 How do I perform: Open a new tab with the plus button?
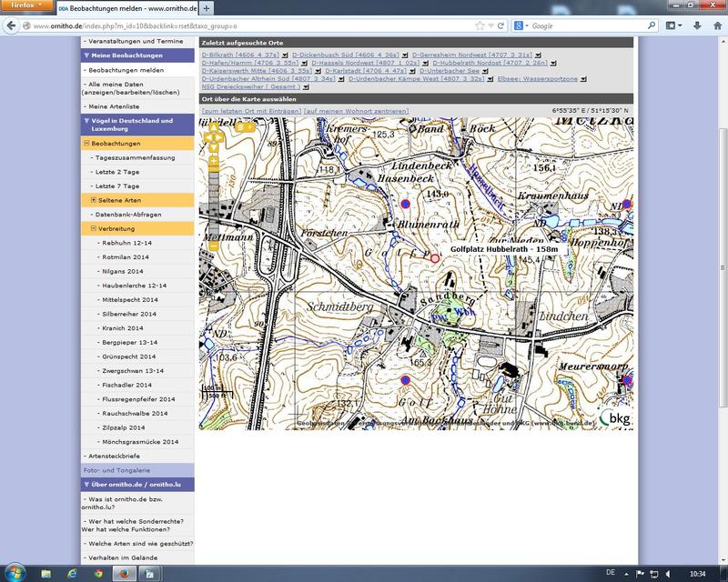click(207, 8)
